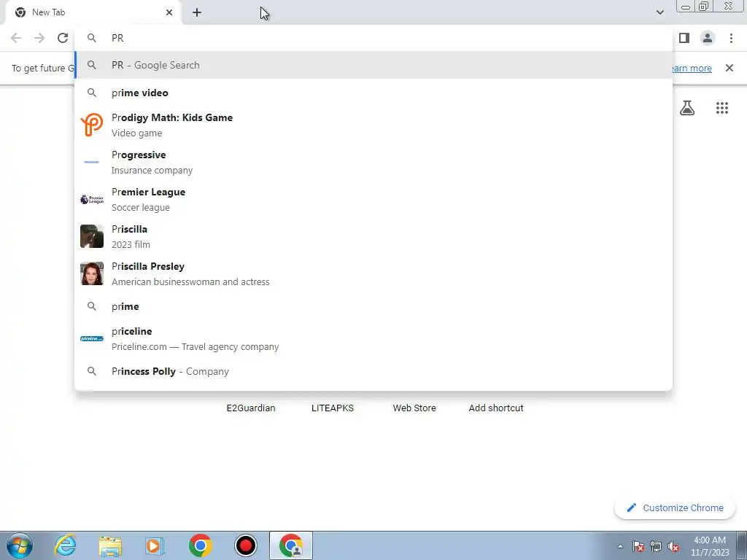Show hidden tray icons arrow
Viewport: 747px width, 560px height.
620,546
